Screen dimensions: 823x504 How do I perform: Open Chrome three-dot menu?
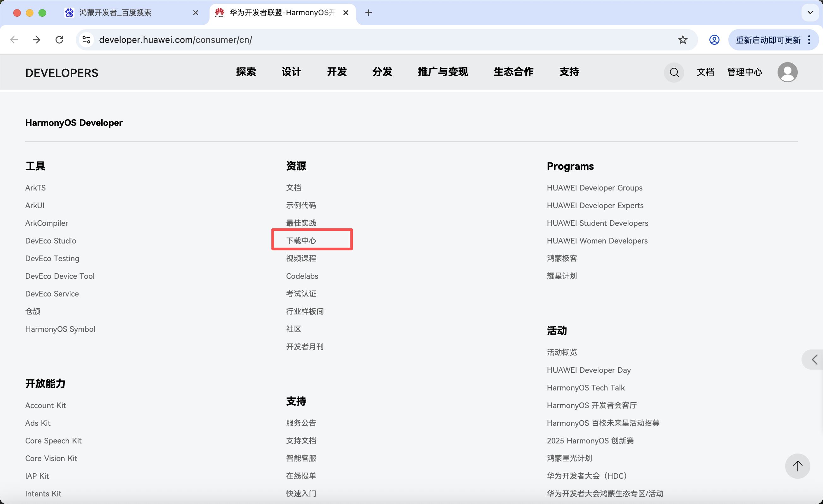coord(809,40)
